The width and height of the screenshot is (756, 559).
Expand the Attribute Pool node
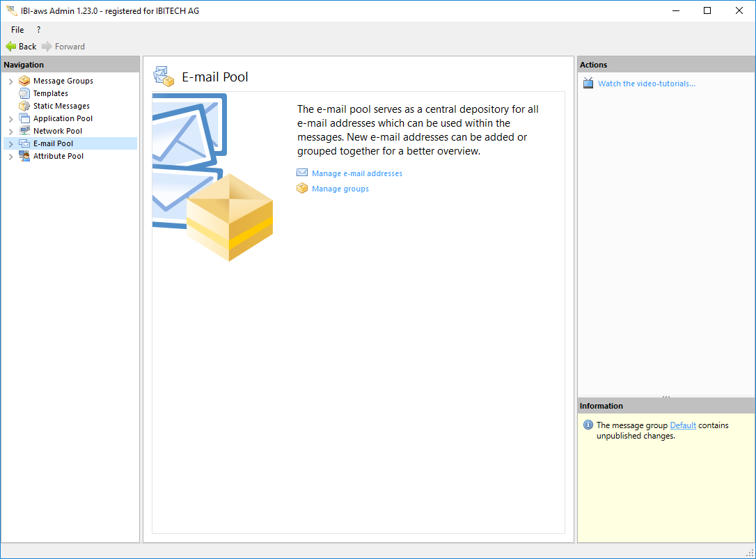coord(10,157)
